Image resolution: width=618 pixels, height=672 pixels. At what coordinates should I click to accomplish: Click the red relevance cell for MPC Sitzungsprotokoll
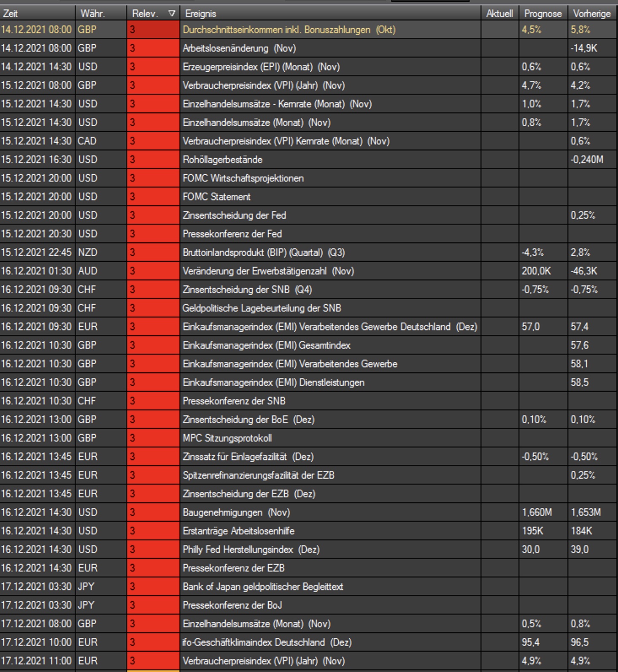click(153, 438)
